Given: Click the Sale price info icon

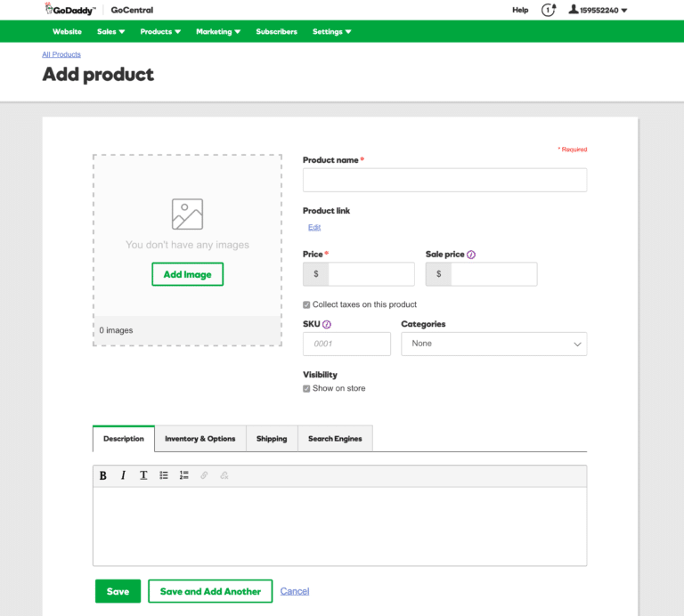Looking at the screenshot, I should pos(471,255).
